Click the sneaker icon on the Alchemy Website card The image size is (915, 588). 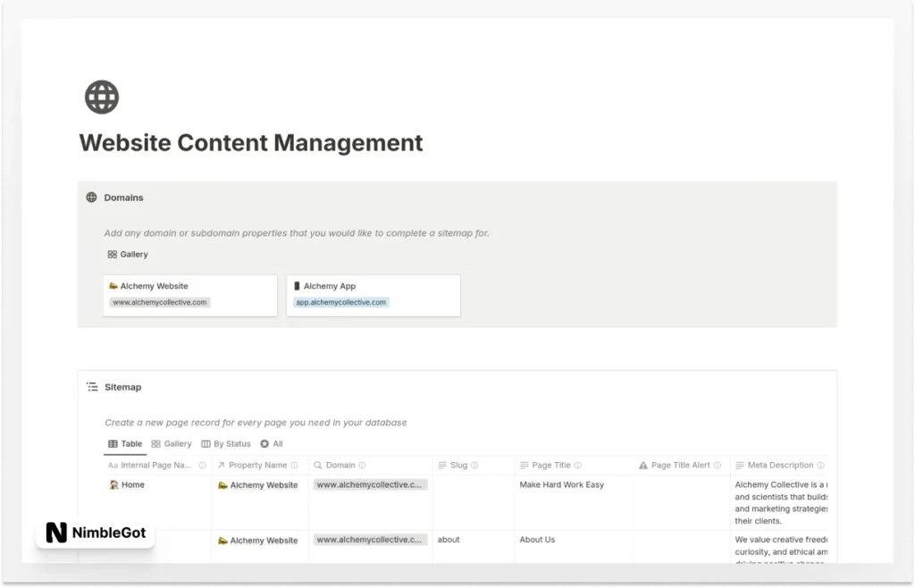tap(112, 285)
